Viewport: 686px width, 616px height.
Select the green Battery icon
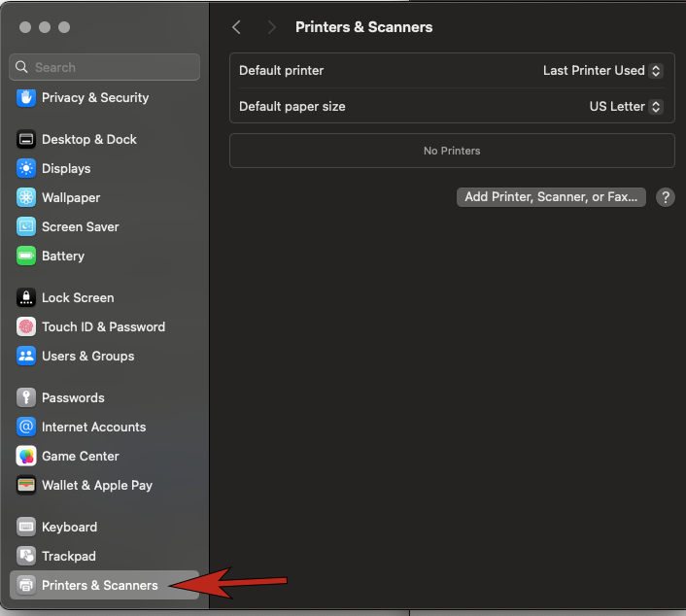coord(26,256)
